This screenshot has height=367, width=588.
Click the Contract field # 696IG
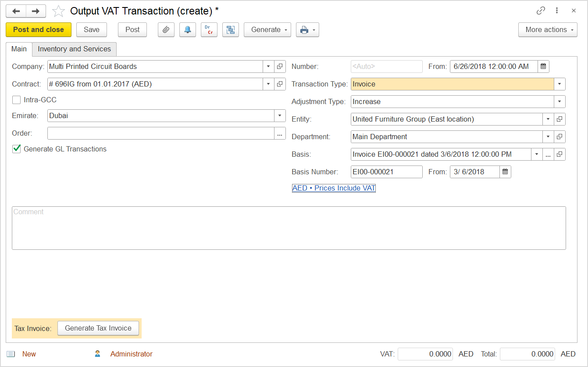155,84
